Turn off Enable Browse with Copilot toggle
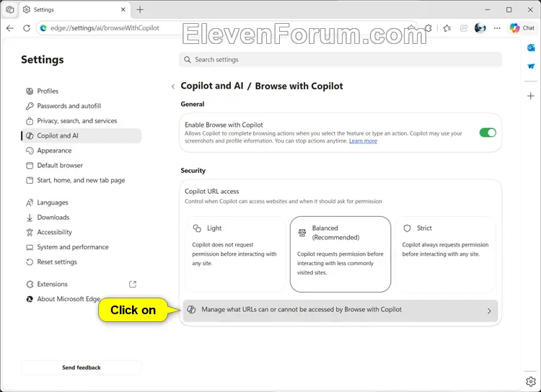The image size is (541, 392). coord(488,133)
